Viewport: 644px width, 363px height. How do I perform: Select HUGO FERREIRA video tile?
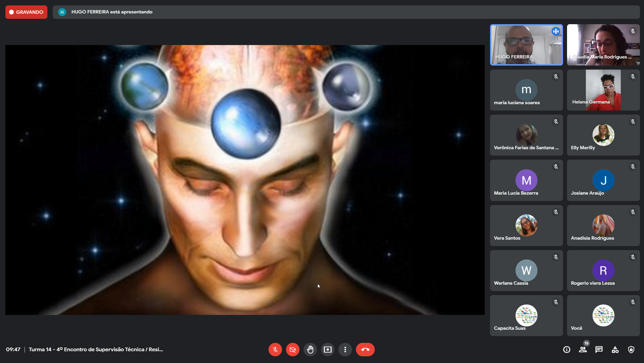(x=526, y=45)
